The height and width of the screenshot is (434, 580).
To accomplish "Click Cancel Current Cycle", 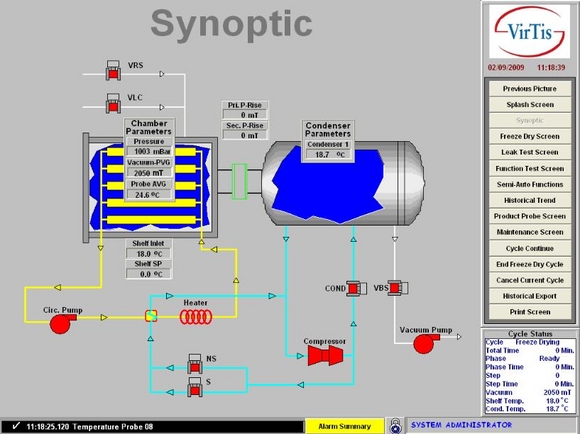I will 530,280.
